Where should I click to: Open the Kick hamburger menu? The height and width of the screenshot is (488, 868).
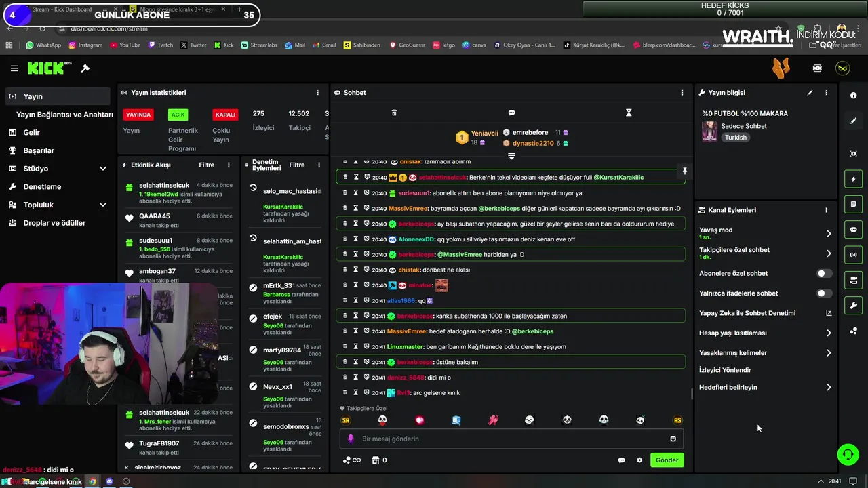(14, 68)
